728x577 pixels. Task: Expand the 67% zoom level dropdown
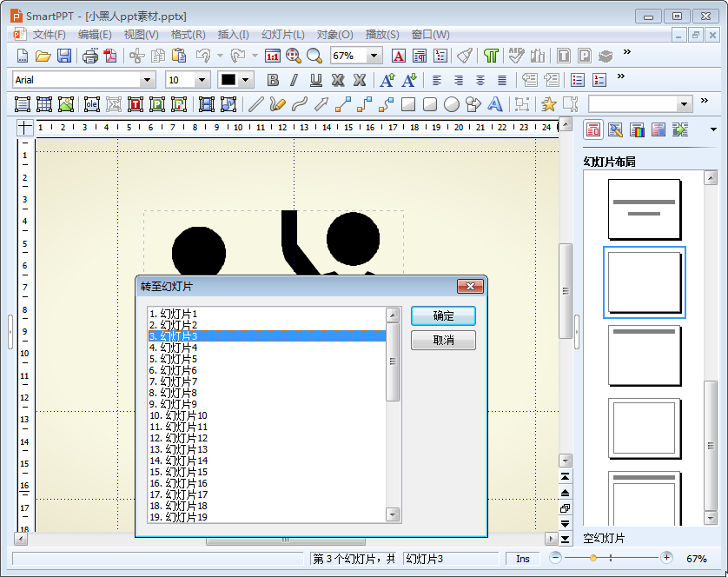(374, 56)
